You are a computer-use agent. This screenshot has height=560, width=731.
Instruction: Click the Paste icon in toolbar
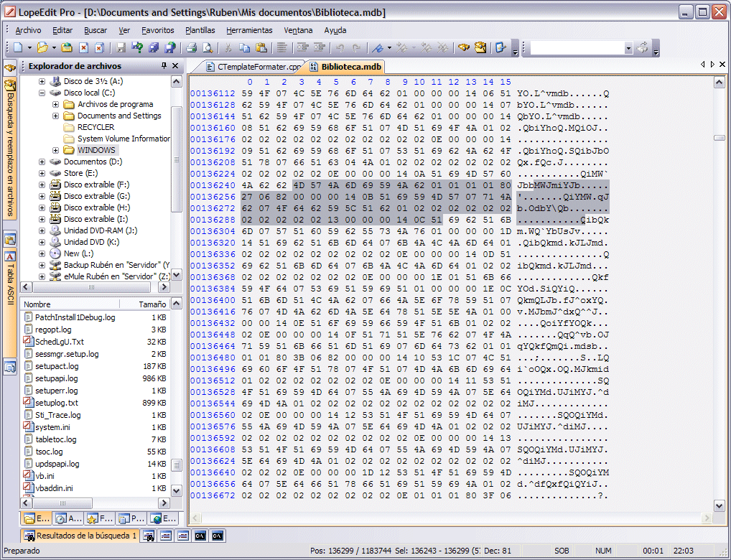(261, 47)
